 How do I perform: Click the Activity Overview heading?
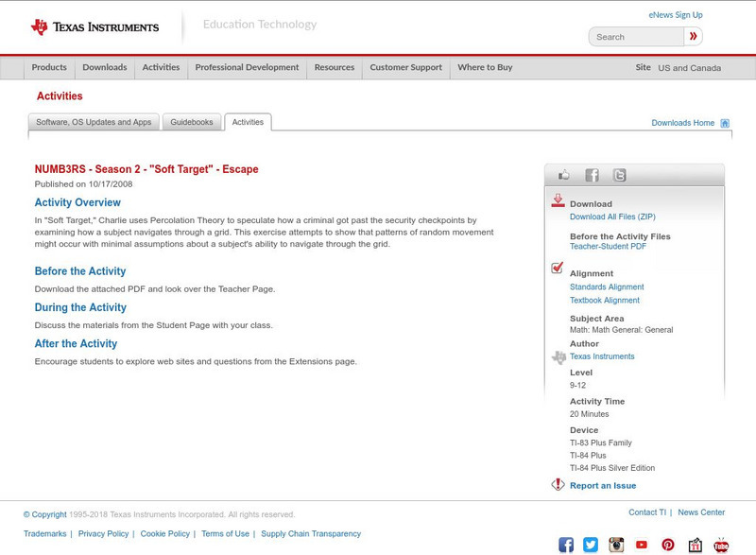(77, 202)
